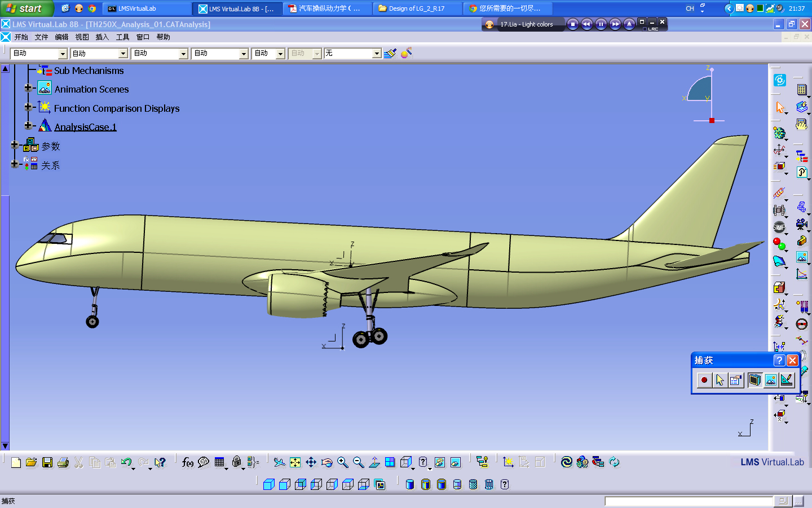Open the 帮助 menu
The height and width of the screenshot is (508, 812).
[x=164, y=37]
